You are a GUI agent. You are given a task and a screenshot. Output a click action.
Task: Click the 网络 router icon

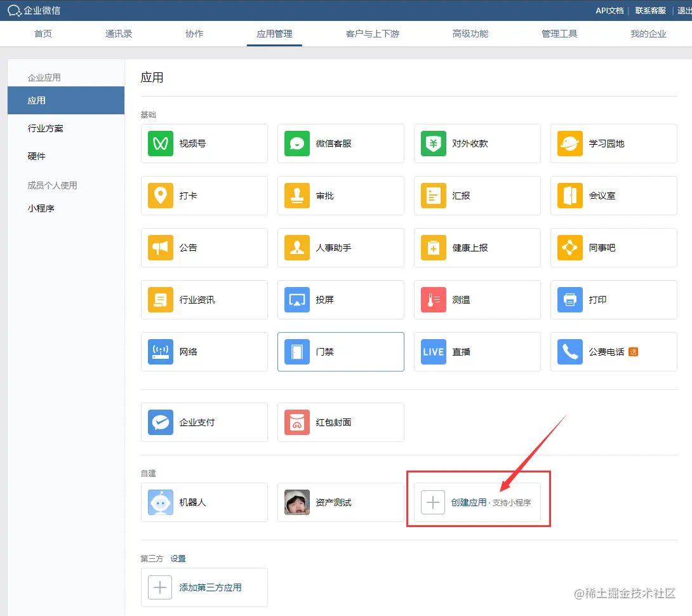160,352
